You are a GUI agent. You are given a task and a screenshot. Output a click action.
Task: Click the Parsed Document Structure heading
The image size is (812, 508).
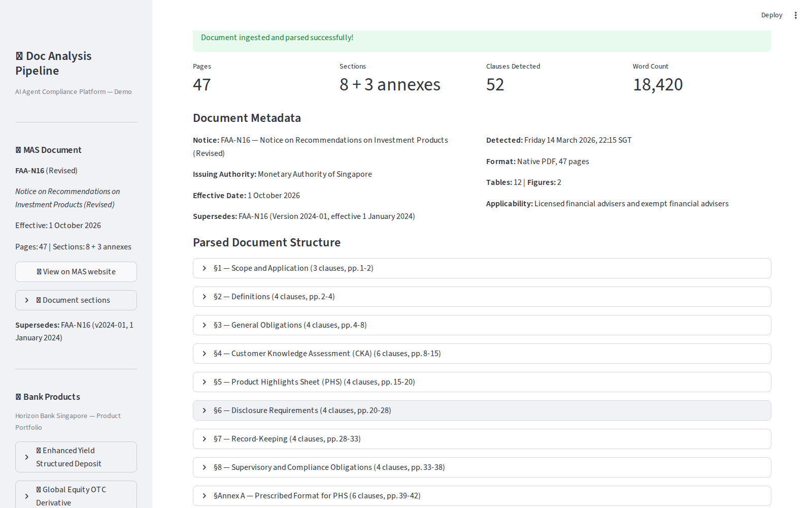coord(266,242)
